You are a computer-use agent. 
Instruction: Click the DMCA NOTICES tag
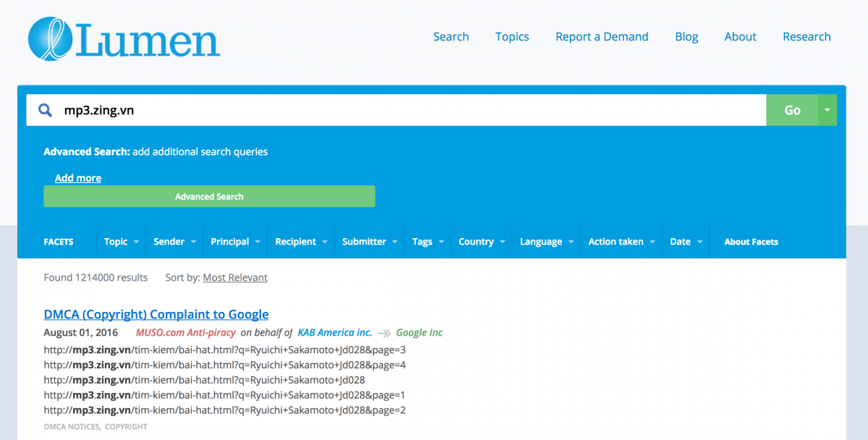coord(72,427)
